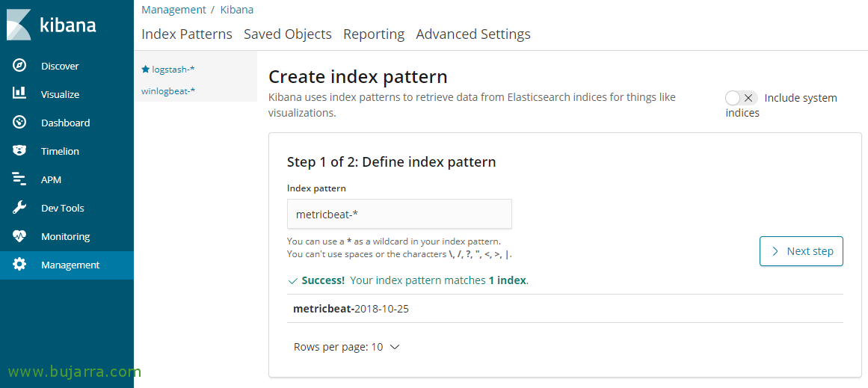The width and height of the screenshot is (868, 388).
Task: Select the Discover label in sidebar
Action: [60, 66]
